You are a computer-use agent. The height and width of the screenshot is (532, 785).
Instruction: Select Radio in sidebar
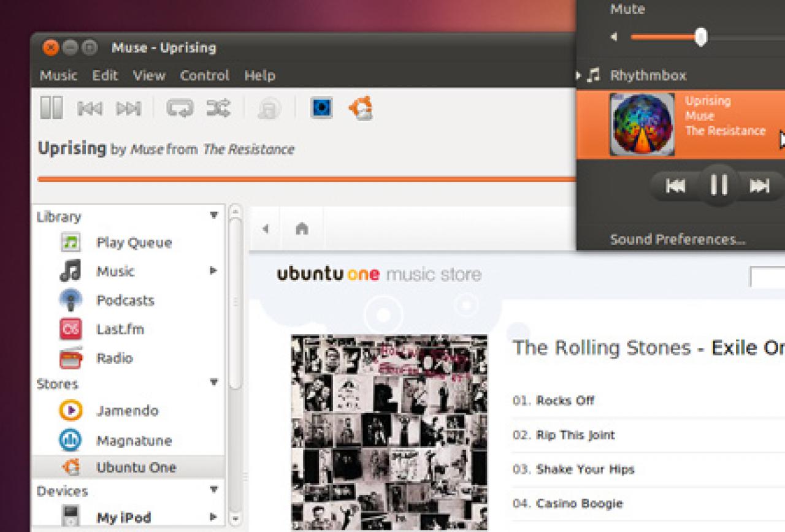[x=114, y=358]
